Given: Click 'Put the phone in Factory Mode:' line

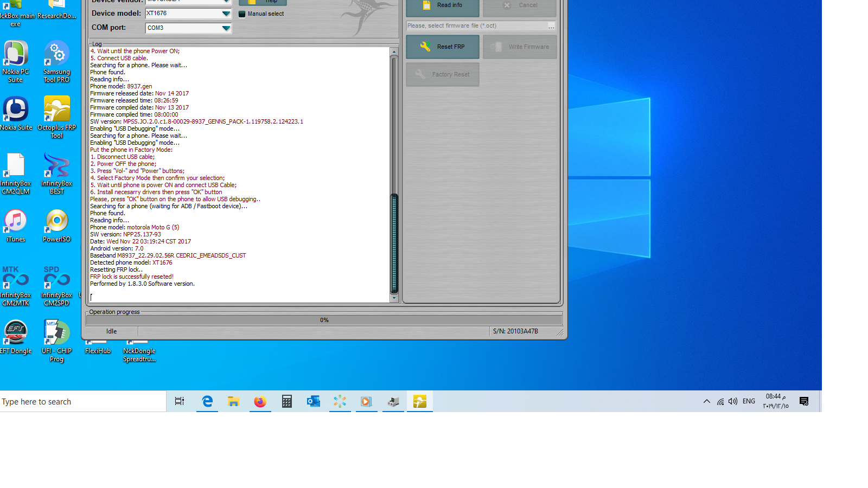Looking at the screenshot, I should [x=131, y=150].
